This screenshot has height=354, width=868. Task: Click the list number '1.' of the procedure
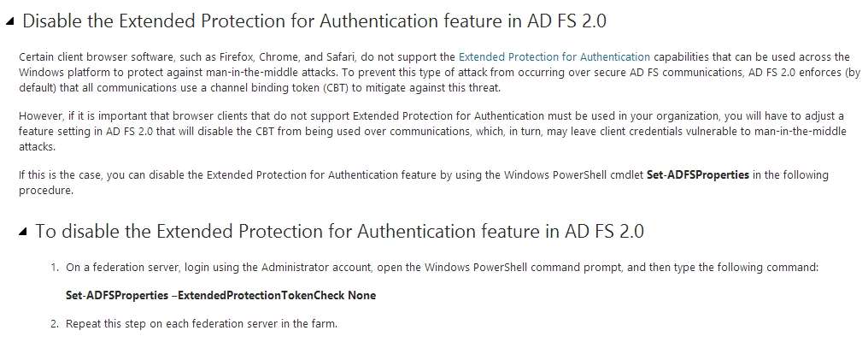coord(55,268)
